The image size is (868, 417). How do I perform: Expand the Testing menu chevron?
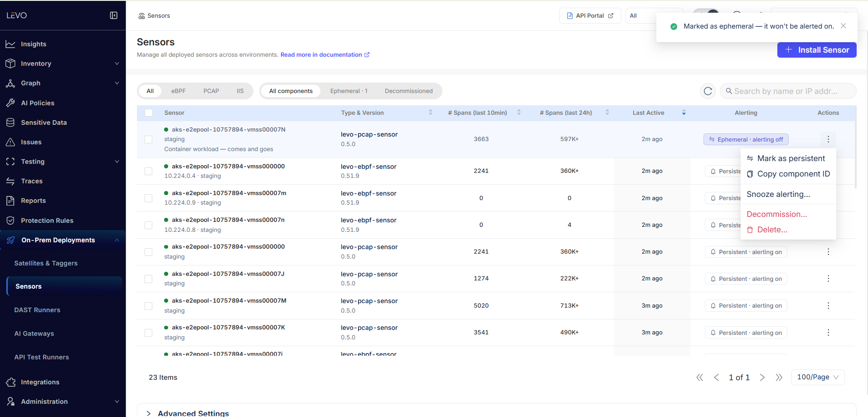pos(117,162)
